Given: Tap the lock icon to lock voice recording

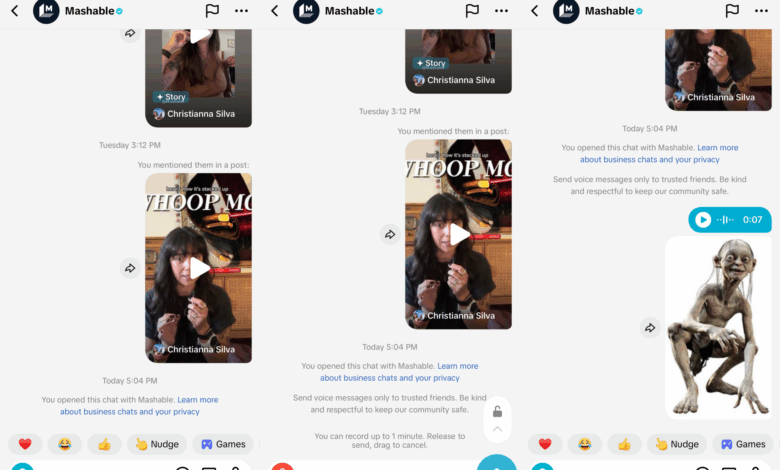Looking at the screenshot, I should tap(497, 412).
